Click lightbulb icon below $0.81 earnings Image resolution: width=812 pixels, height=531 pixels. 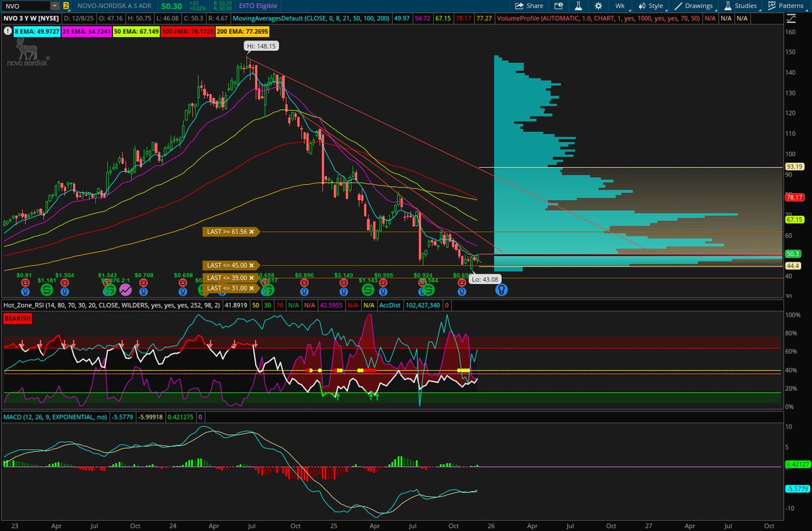click(24, 292)
